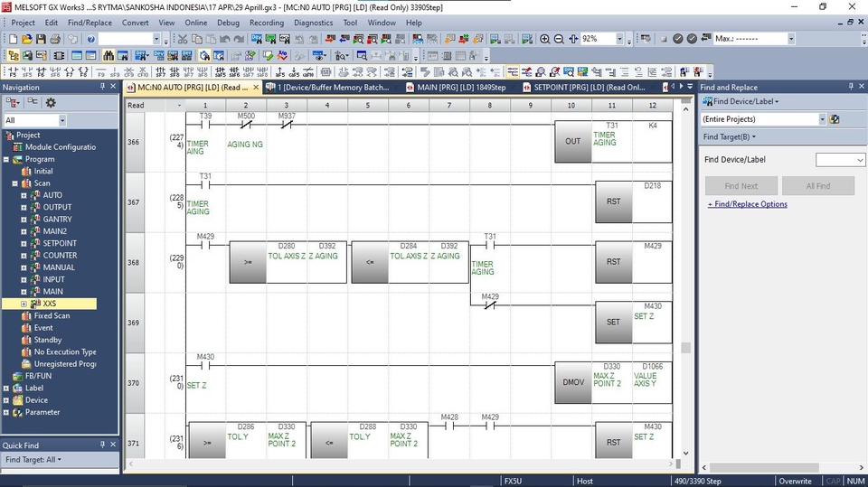Save the project with the floppy icon
The width and height of the screenshot is (868, 487).
(x=41, y=39)
